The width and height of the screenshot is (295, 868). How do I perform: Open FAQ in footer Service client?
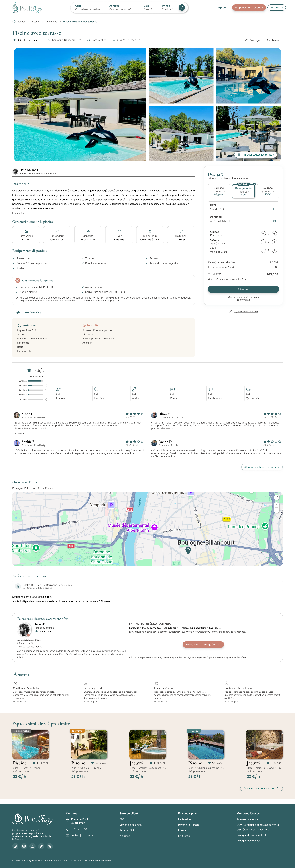122,819
